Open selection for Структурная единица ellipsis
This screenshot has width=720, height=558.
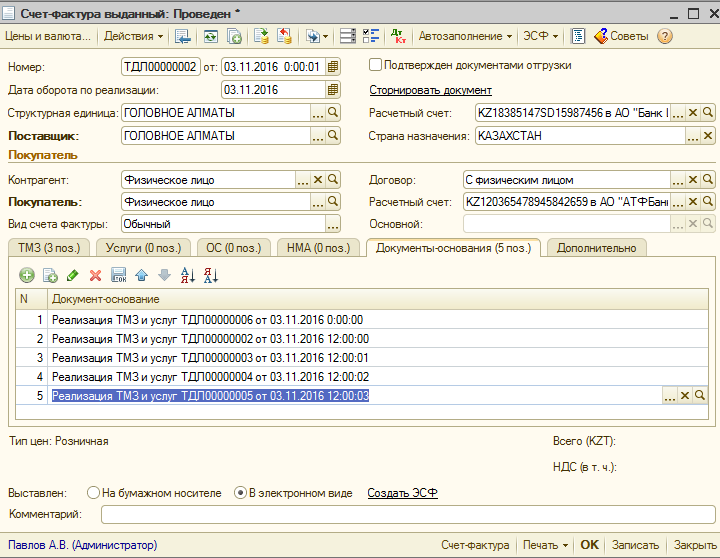click(318, 113)
